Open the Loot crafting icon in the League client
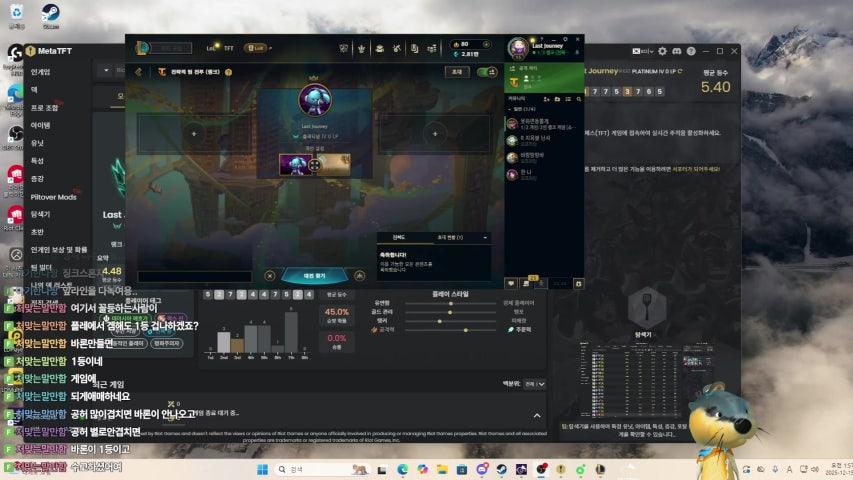Viewport: 853px width, 480px height. (x=397, y=48)
